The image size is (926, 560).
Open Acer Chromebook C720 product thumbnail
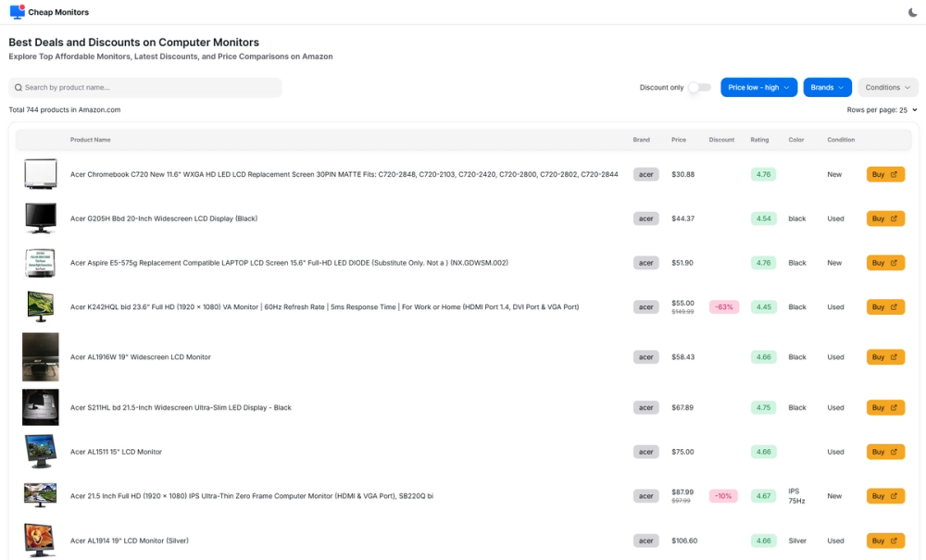tap(41, 174)
